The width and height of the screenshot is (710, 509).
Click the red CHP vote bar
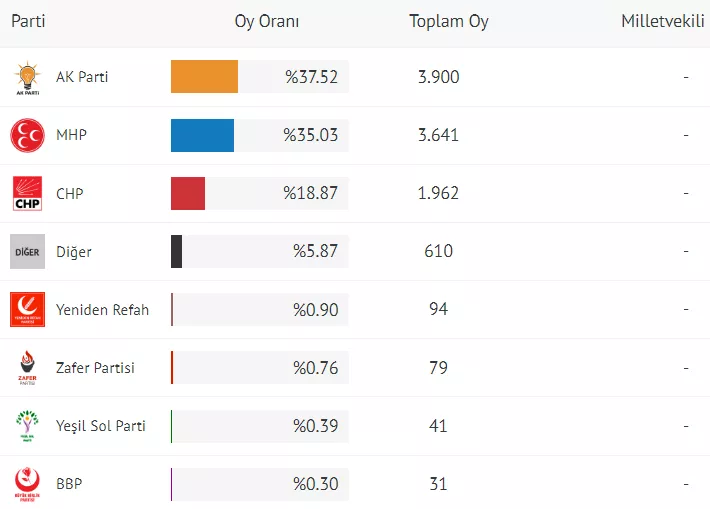click(x=188, y=193)
